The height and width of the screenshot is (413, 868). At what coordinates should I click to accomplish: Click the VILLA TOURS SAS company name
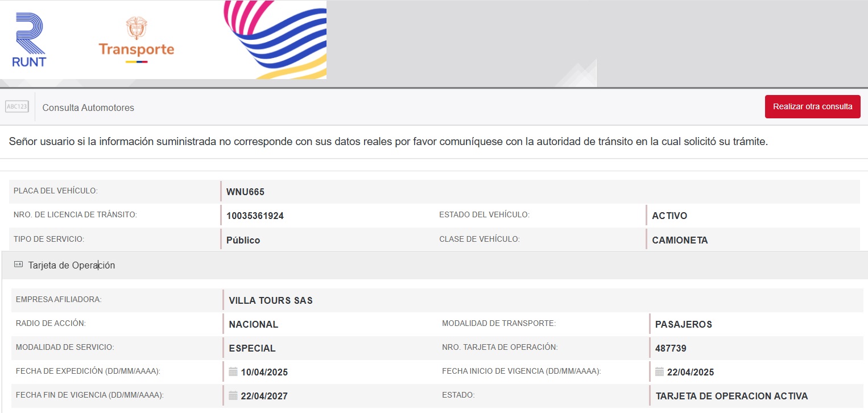[x=271, y=300]
